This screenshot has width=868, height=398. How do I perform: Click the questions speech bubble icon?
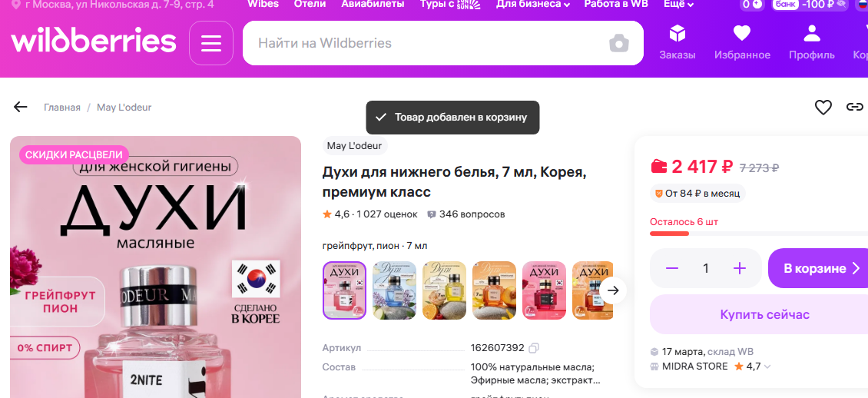click(432, 214)
